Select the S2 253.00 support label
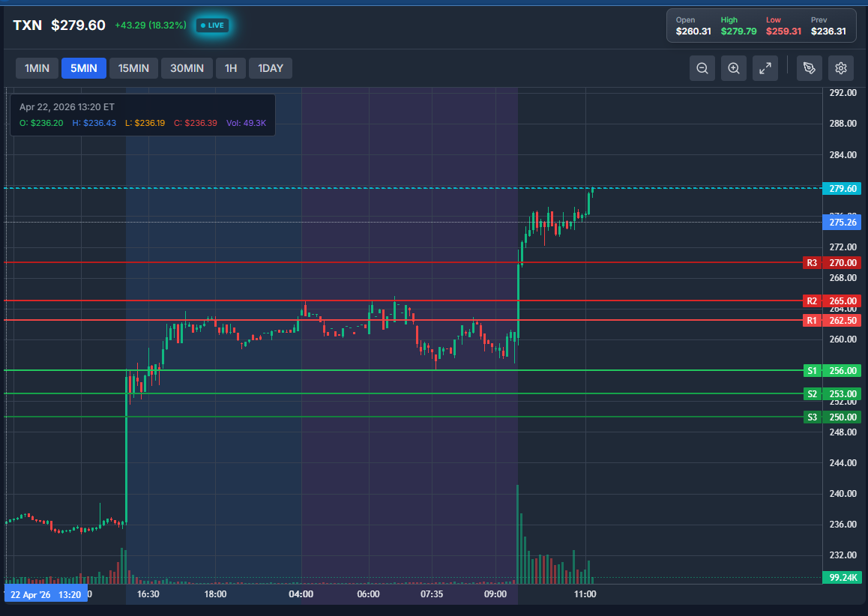Viewport: 868px width, 616px height. [x=832, y=394]
